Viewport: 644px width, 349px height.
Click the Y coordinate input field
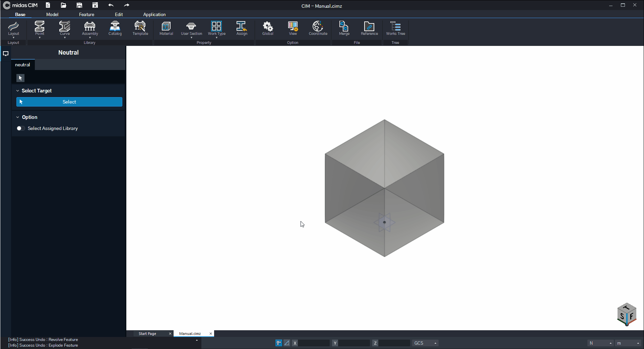tap(354, 343)
